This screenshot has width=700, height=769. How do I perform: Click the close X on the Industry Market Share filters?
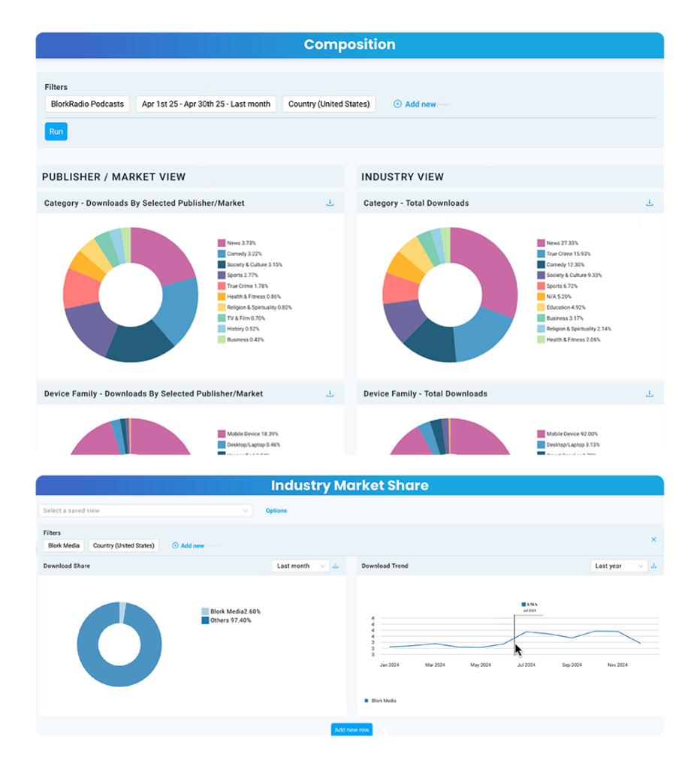click(x=653, y=539)
